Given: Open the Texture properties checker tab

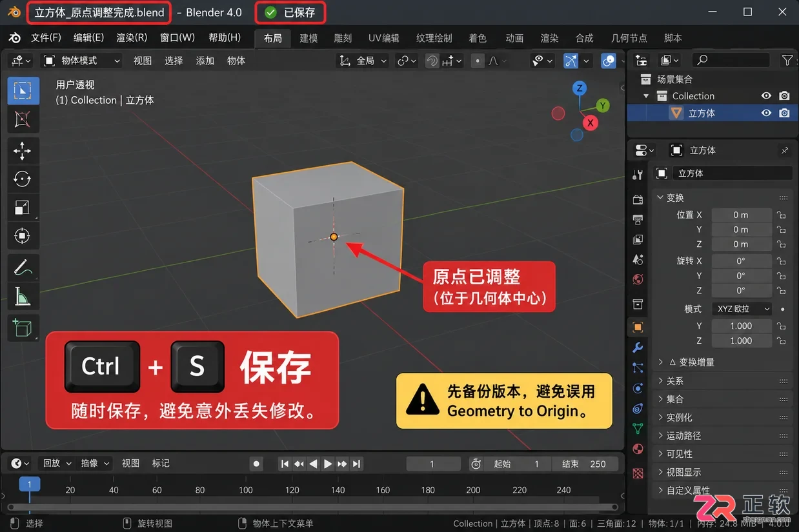Looking at the screenshot, I should [x=638, y=473].
